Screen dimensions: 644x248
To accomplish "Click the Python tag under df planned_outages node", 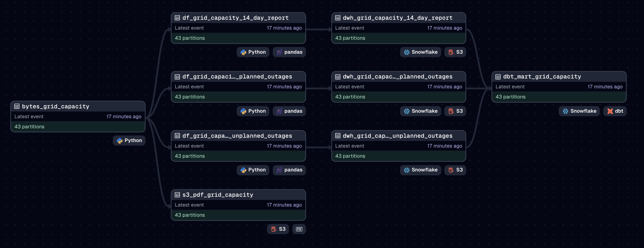I will point(253,111).
